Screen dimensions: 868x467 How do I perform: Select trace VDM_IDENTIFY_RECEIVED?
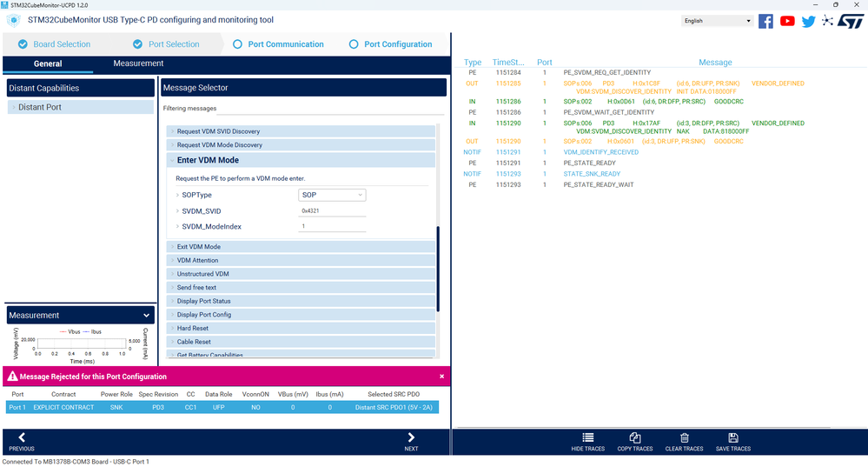click(x=600, y=152)
